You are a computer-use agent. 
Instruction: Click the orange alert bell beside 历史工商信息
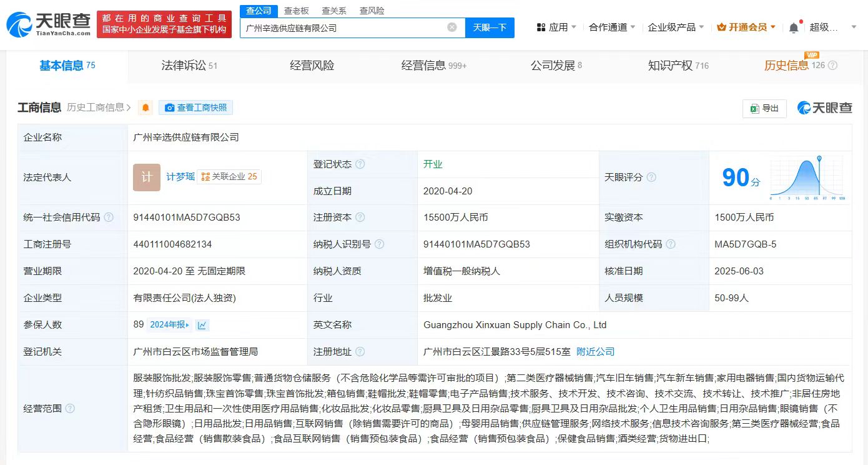[145, 107]
